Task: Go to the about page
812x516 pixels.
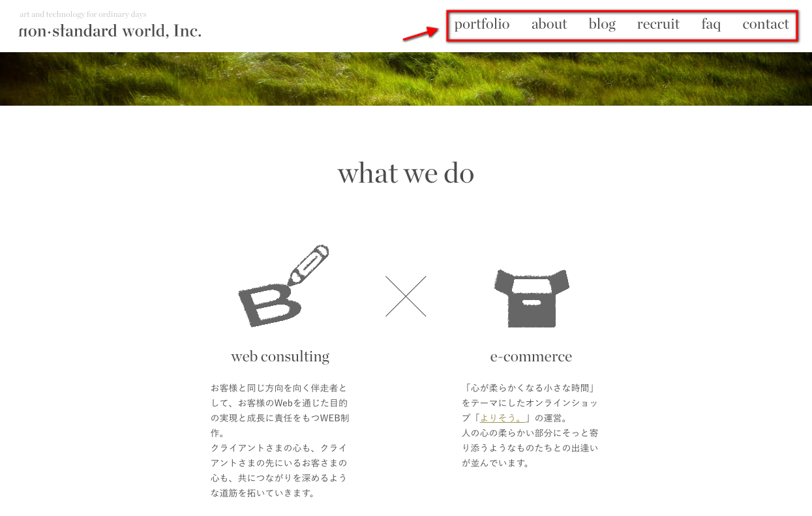Action: [549, 24]
